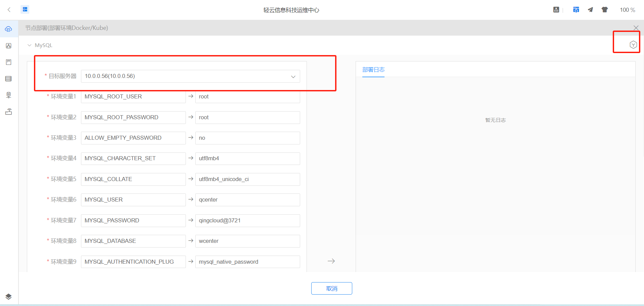Edit the MYSQL_PASSWORD variable name field
Viewport: 644px width, 306px height.
[x=133, y=221]
